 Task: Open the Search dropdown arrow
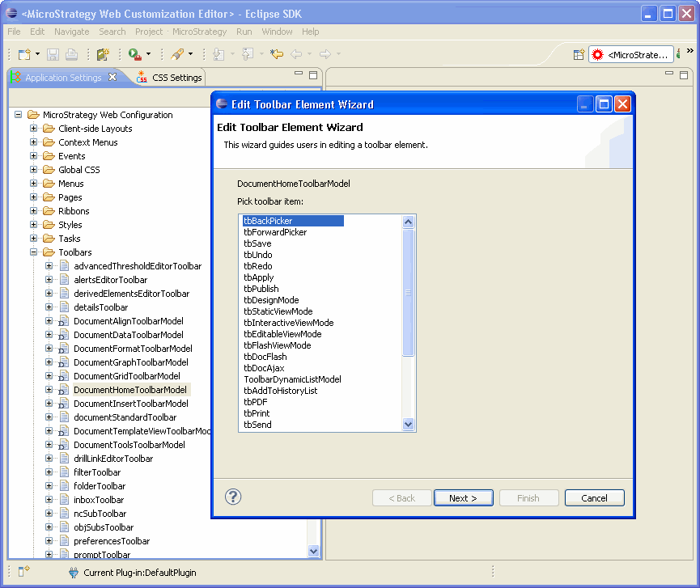pyautogui.click(x=191, y=54)
